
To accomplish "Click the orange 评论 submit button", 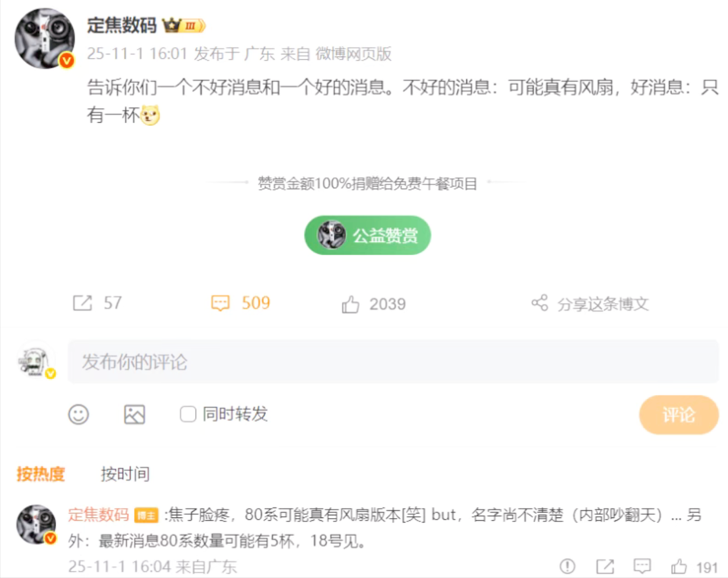I will (679, 415).
